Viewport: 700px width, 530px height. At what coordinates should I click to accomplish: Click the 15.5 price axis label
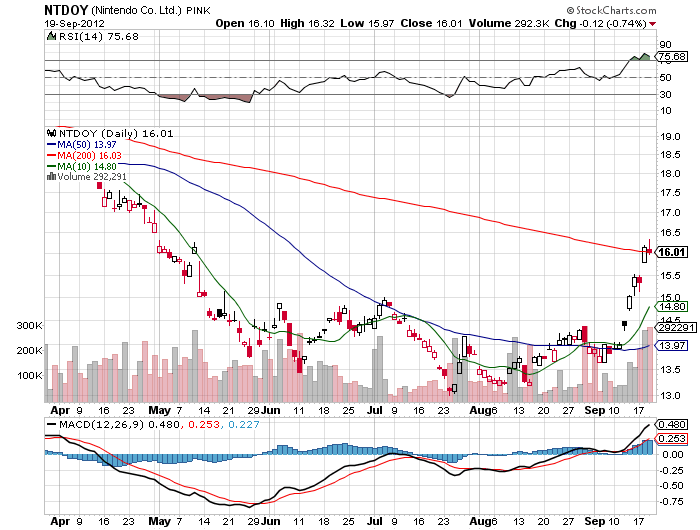coord(670,275)
